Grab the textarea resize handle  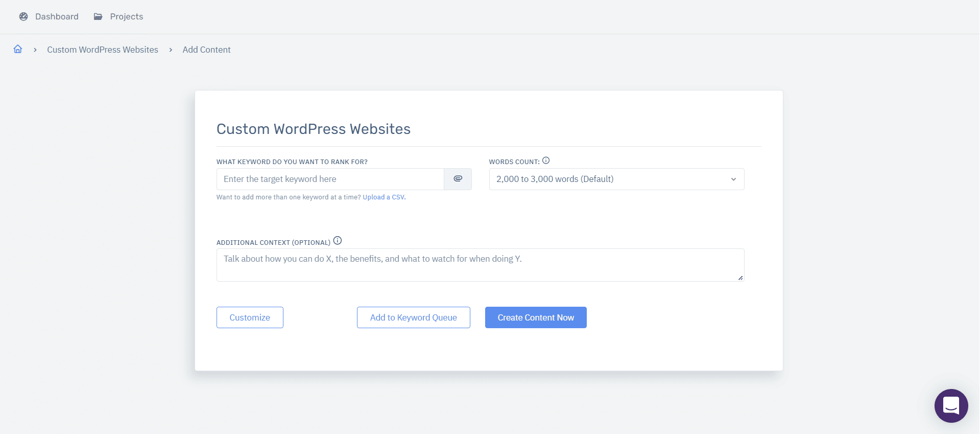(740, 278)
